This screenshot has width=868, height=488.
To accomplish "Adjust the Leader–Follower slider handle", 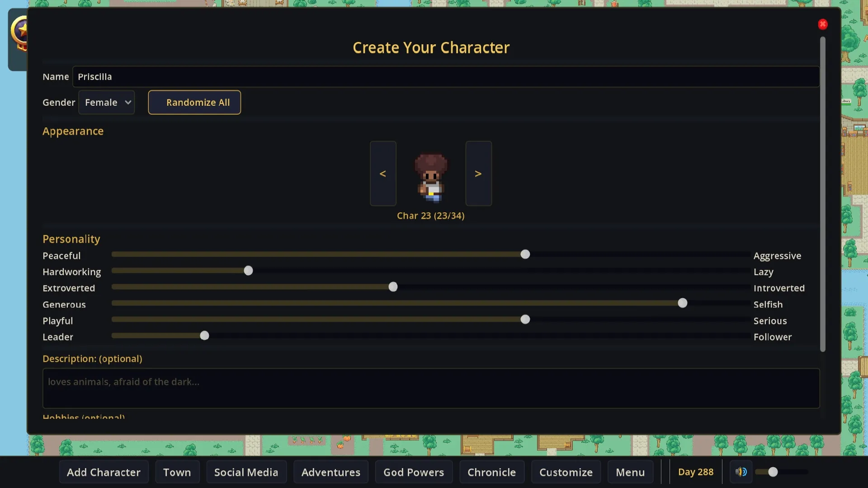I will 204,336.
